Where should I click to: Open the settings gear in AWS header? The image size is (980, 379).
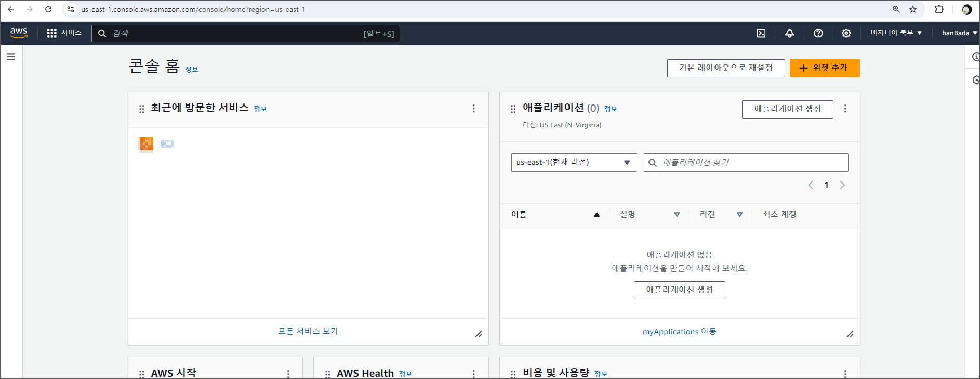[x=846, y=33]
